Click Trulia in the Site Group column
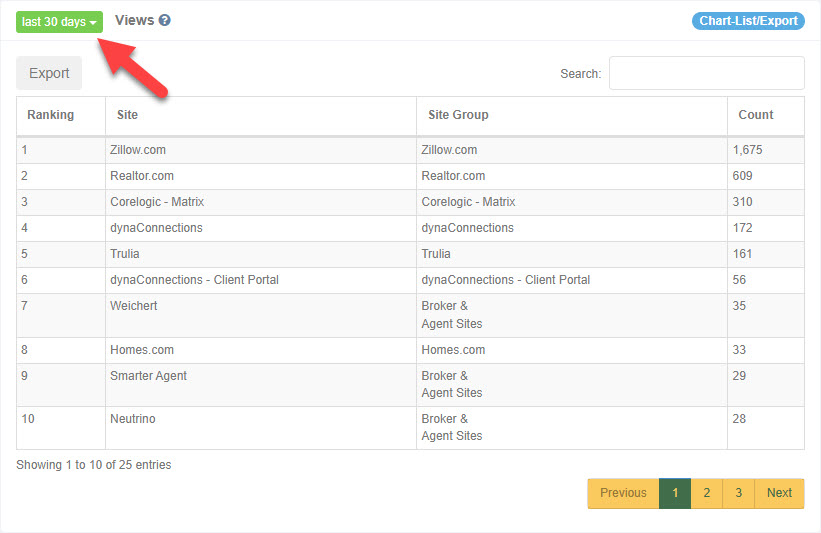The image size is (821, 533). pos(436,254)
